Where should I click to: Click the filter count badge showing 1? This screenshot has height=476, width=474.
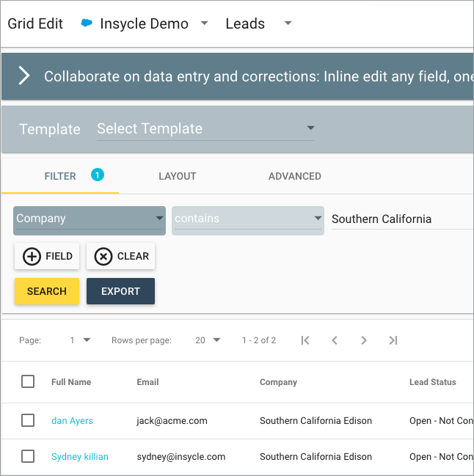[x=98, y=175]
